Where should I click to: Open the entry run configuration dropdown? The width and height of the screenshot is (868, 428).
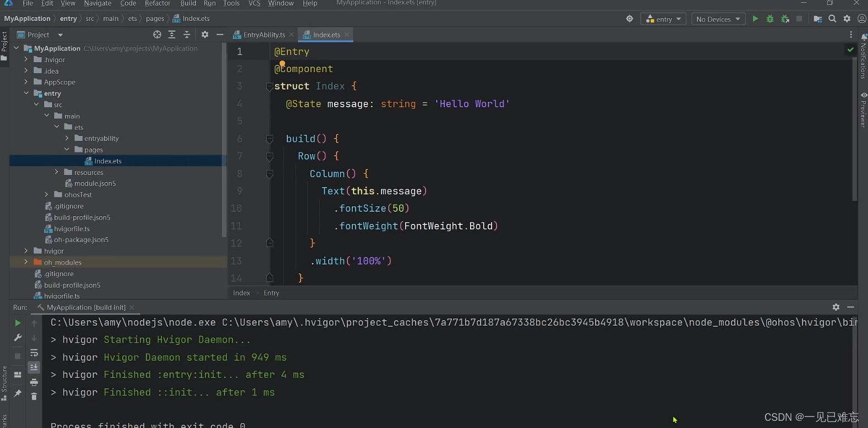[x=663, y=19]
